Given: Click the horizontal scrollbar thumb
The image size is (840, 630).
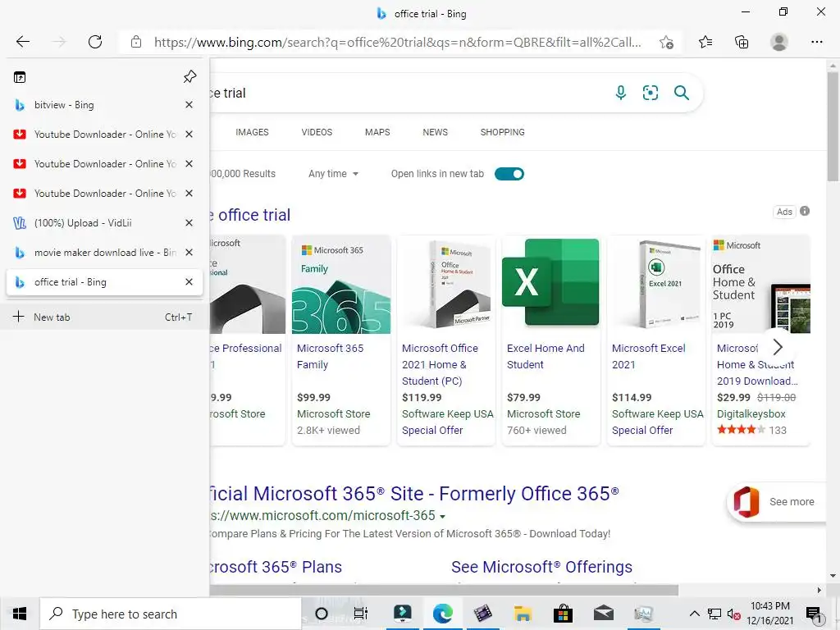Looking at the screenshot, I should coord(444,590).
